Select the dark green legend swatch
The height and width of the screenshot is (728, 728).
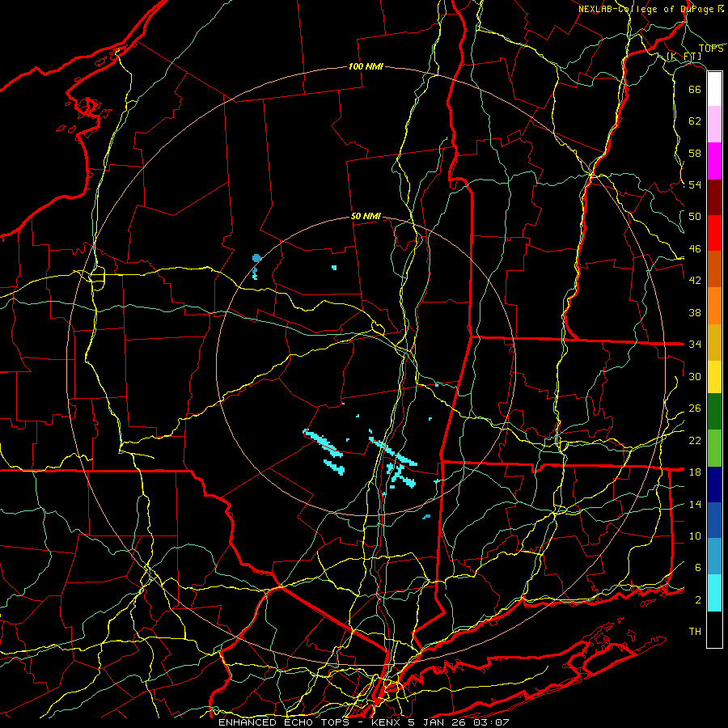point(714,412)
